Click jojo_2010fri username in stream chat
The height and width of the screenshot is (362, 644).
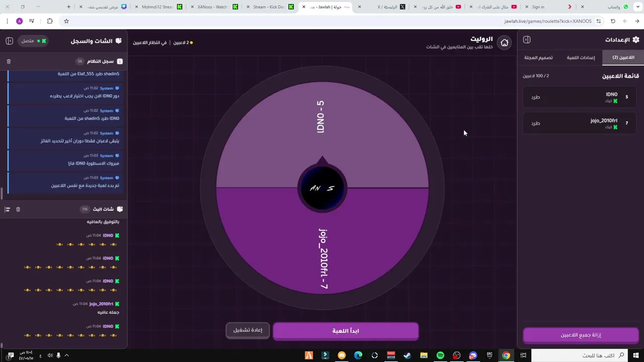click(101, 304)
